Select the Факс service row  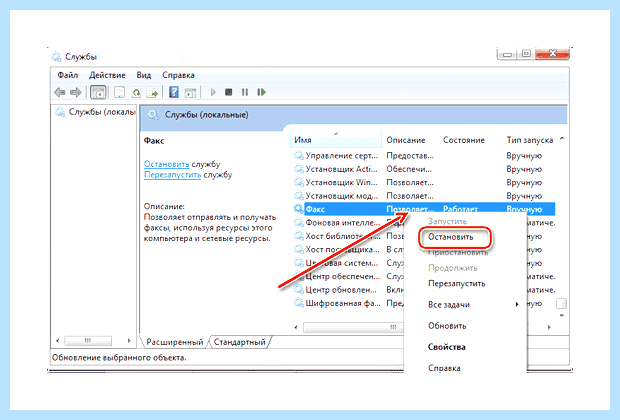pos(424,209)
